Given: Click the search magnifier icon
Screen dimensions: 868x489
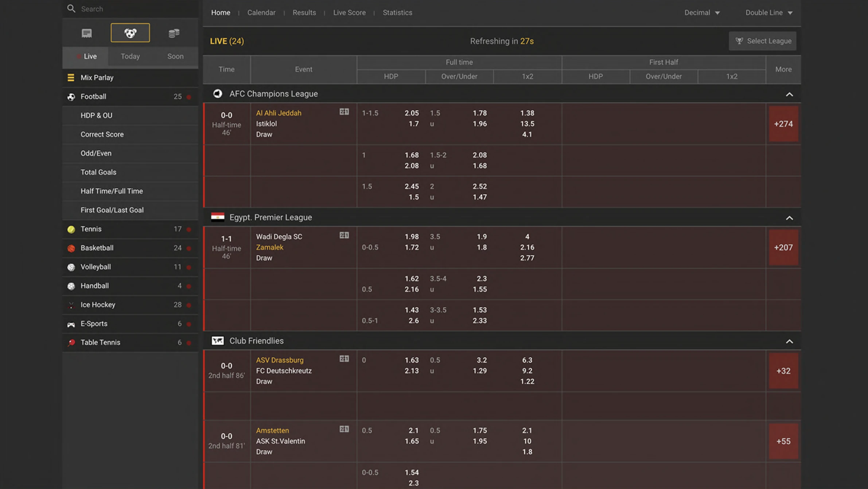Looking at the screenshot, I should (71, 8).
